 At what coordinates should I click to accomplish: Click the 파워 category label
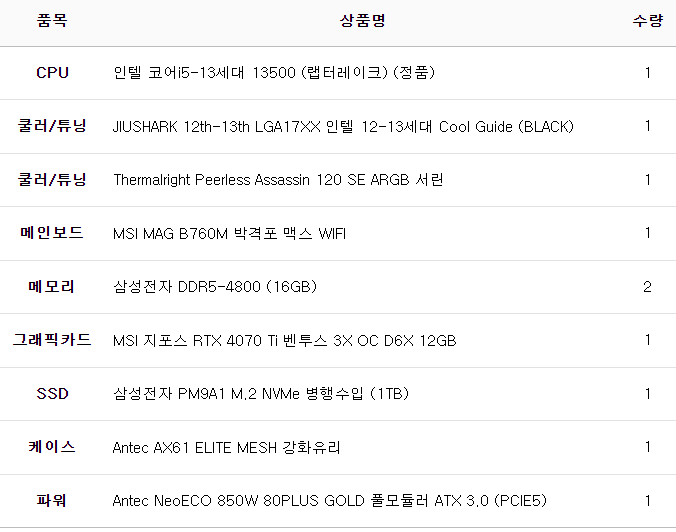(x=52, y=501)
